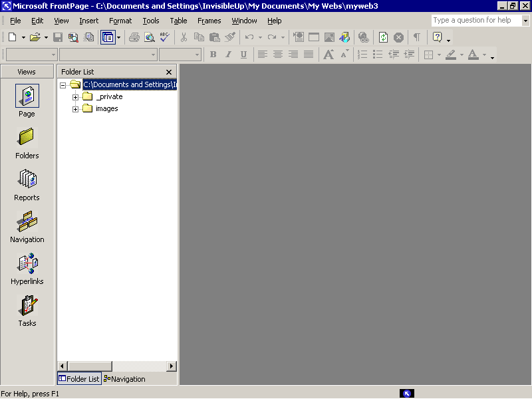Click the Insert Table icon
Image resolution: width=532 pixels, height=399 pixels.
(x=314, y=37)
